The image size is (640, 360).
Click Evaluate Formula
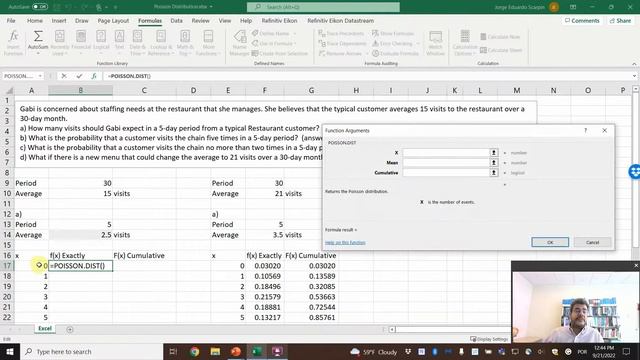395,53
